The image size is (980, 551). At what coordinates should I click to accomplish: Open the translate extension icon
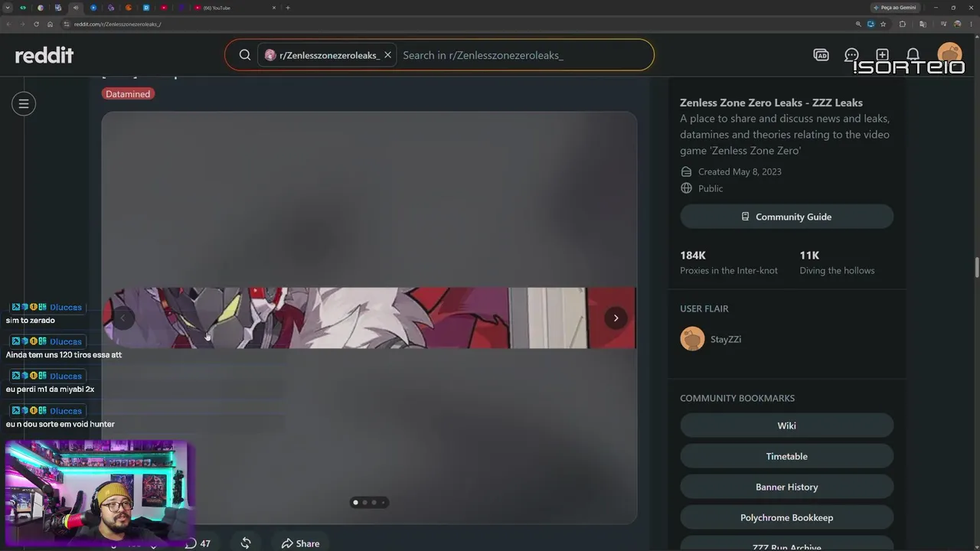[922, 24]
